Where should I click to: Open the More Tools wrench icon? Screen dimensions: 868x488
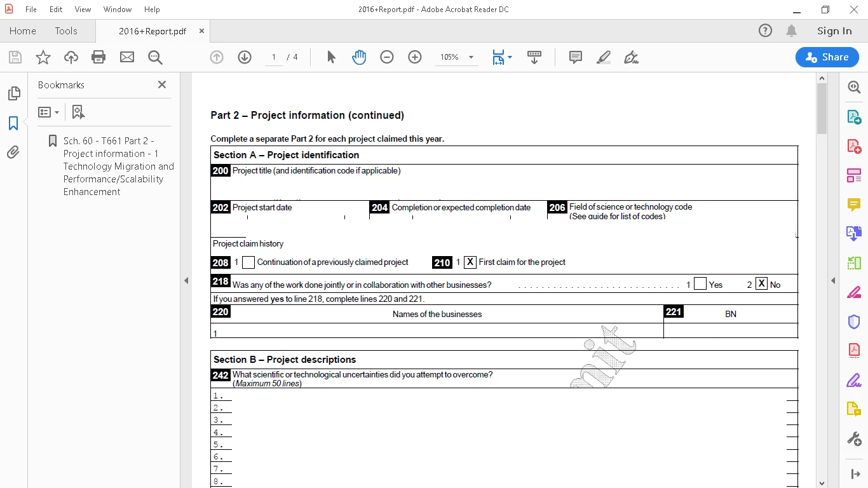(854, 438)
